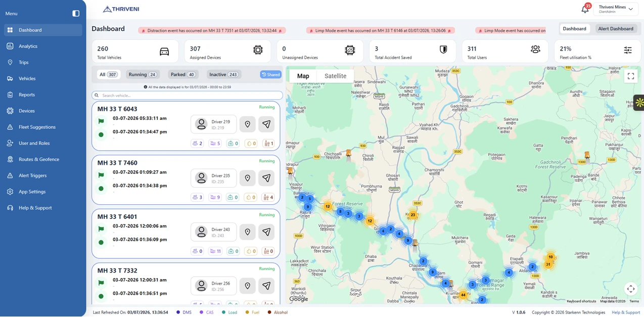Click the Assigned Devices chip icon

pyautogui.click(x=258, y=50)
